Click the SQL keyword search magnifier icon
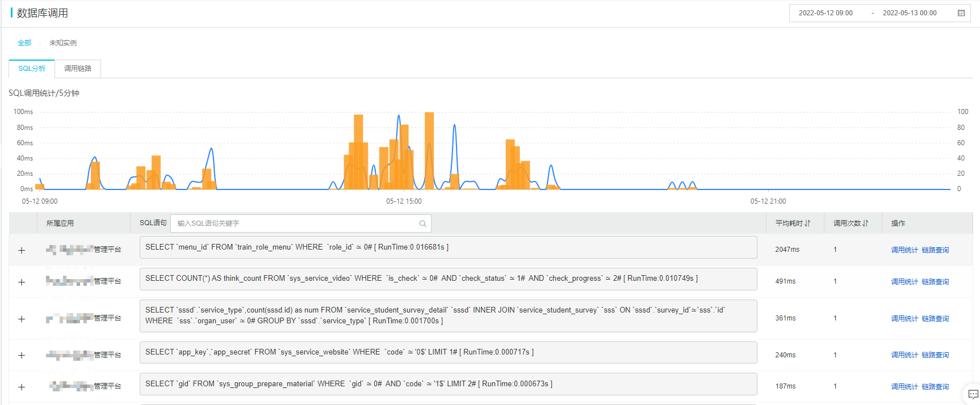980x405 pixels. 423,223
